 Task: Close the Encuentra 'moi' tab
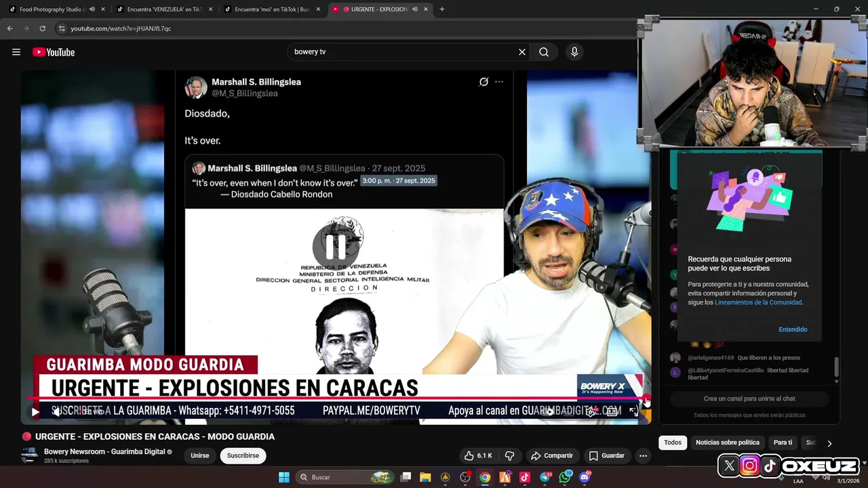pyautogui.click(x=318, y=9)
